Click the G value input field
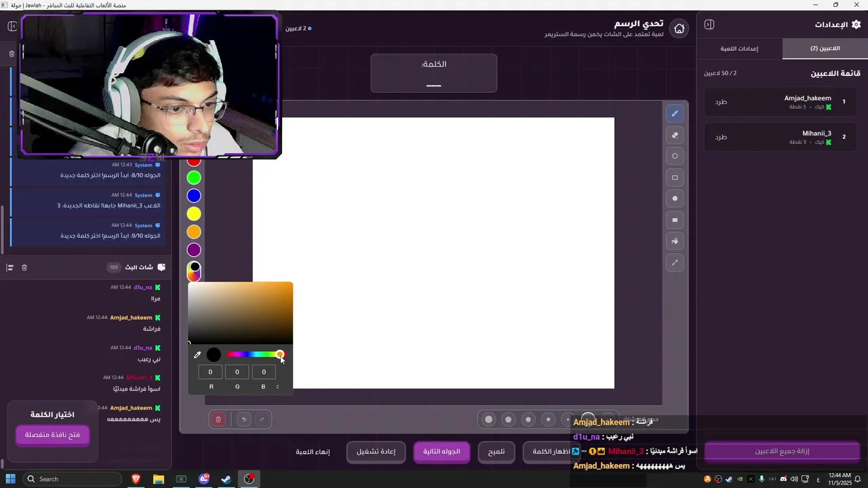The height and width of the screenshot is (488, 868). (237, 372)
